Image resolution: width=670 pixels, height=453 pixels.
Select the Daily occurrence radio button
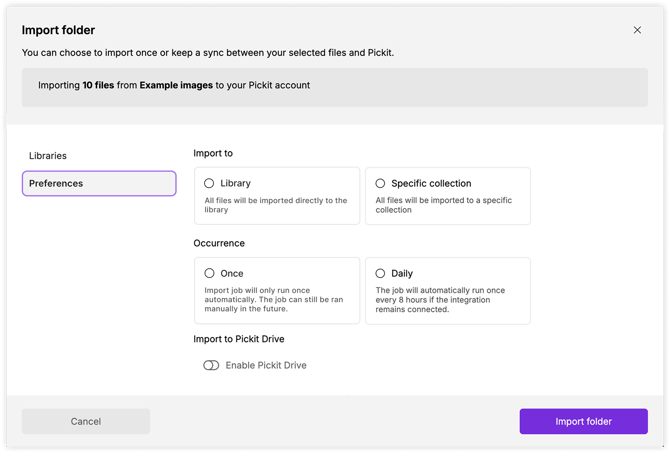pos(380,273)
